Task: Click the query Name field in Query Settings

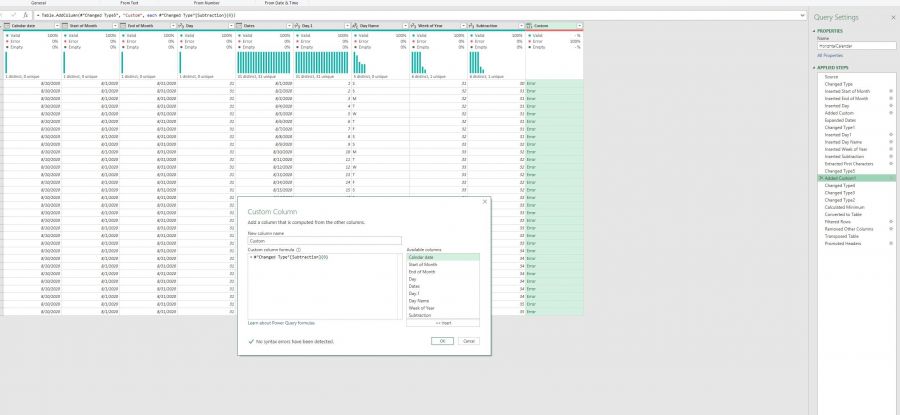Action: (856, 46)
